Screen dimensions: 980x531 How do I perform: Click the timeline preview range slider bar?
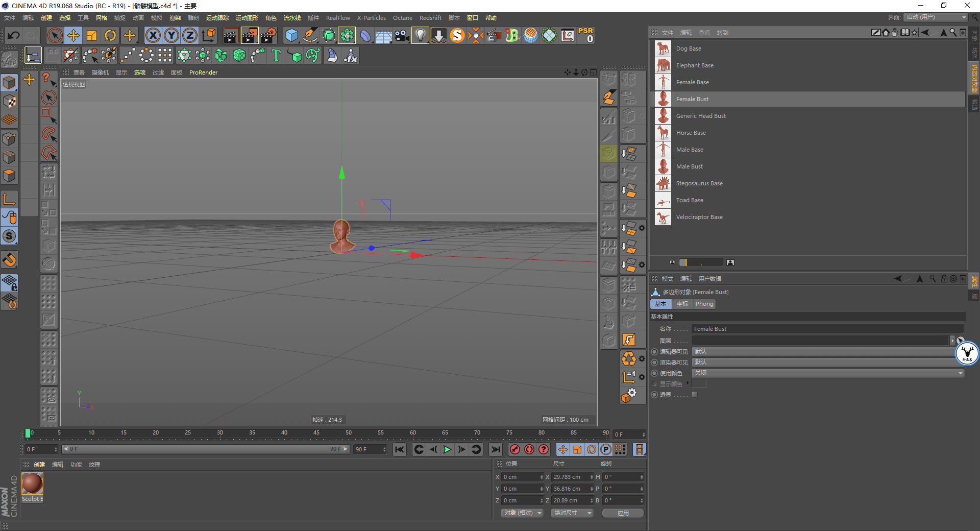click(x=206, y=449)
